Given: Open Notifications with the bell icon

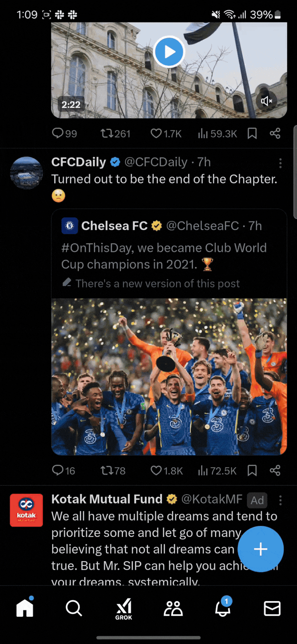Looking at the screenshot, I should click(x=223, y=608).
